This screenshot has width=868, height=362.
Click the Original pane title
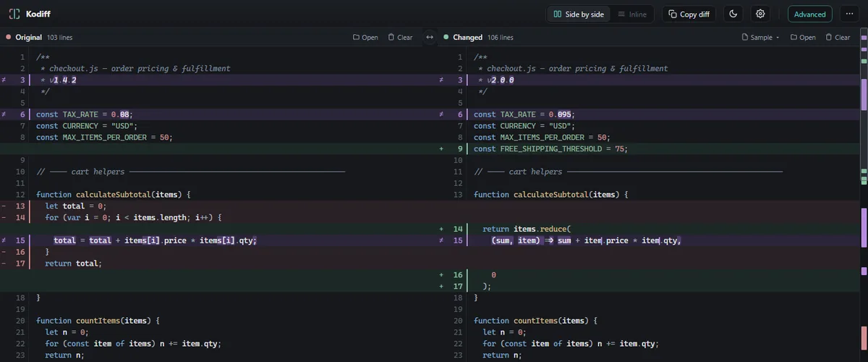click(x=28, y=37)
